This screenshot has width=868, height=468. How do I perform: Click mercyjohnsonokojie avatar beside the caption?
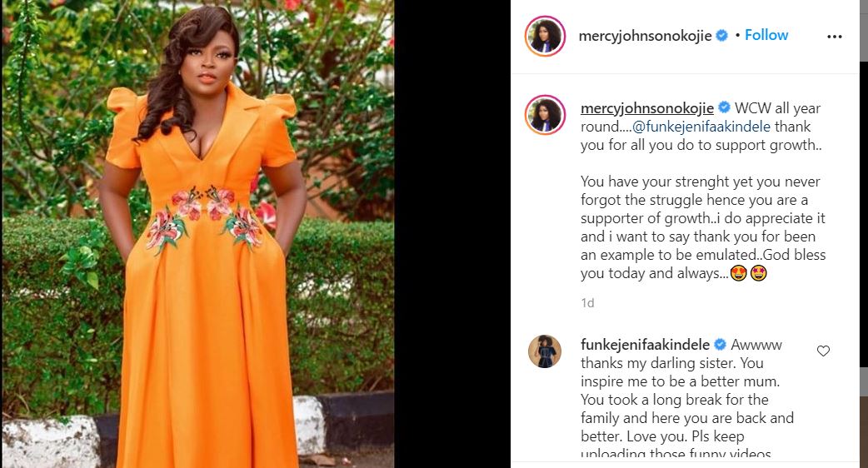[x=546, y=115]
